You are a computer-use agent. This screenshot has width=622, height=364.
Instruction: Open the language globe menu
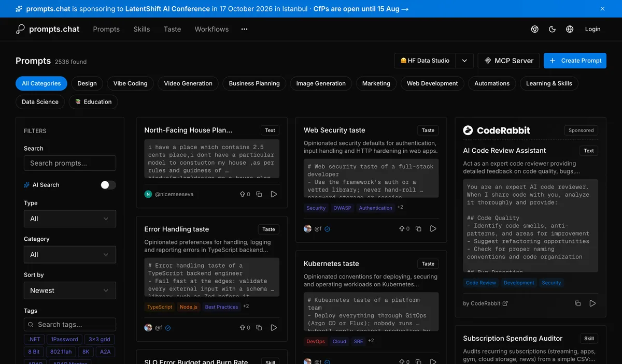570,30
